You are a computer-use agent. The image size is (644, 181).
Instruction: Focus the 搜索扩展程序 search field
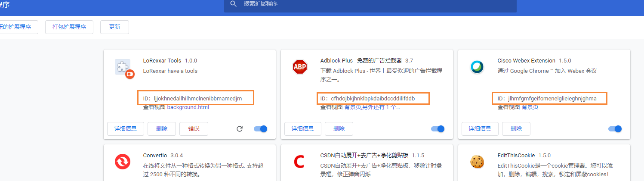click(370, 4)
